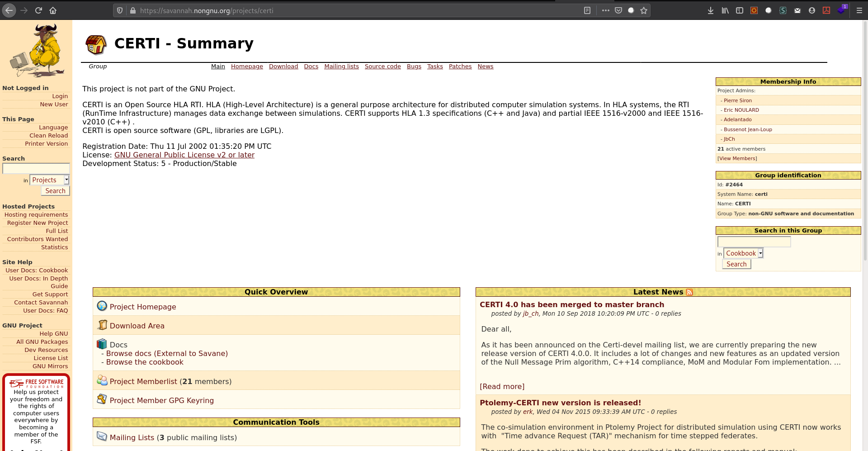Click the page vertical scrollbar
The width and height of the screenshot is (868, 451).
point(865,136)
